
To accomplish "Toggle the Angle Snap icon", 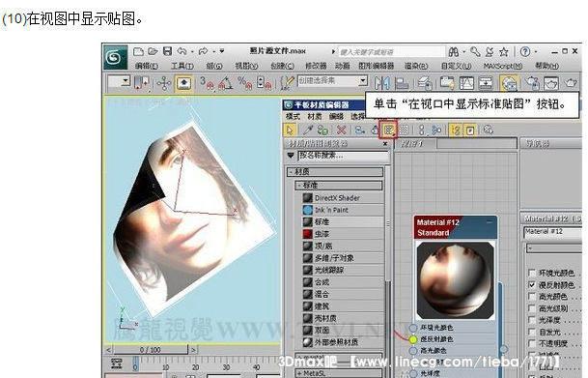I will [226, 83].
